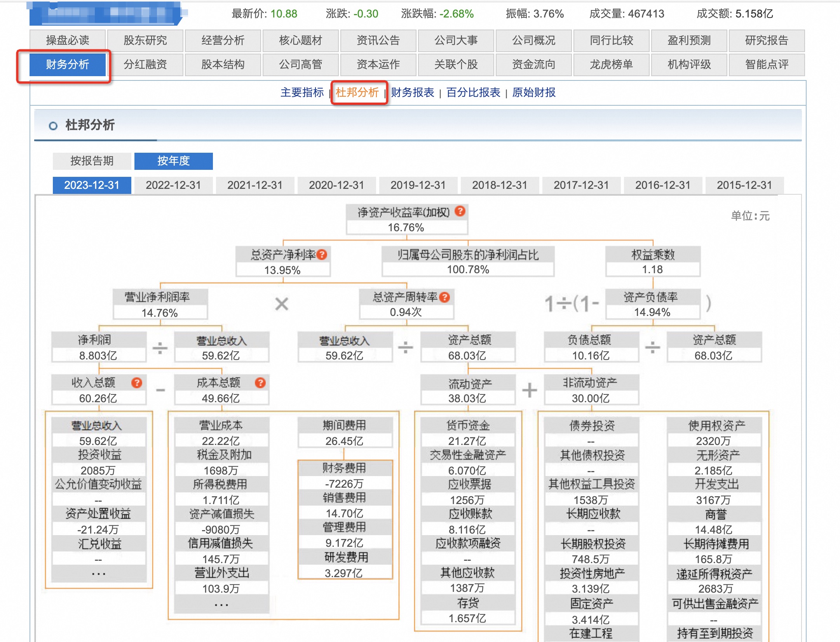The height and width of the screenshot is (642, 840).
Task: Click the 权益乘数 value 1.18
Action: click(653, 269)
